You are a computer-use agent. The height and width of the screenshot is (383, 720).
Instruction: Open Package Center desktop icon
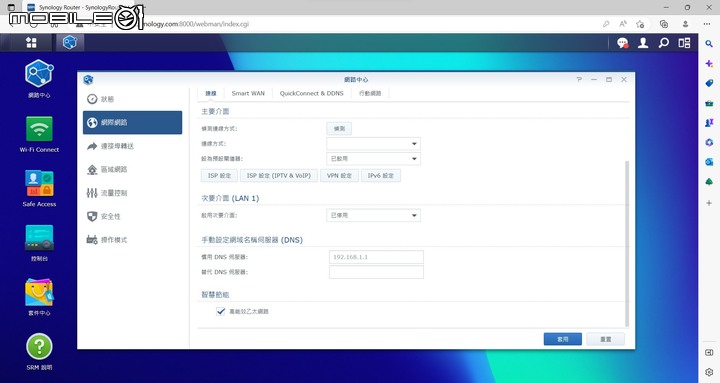click(39, 297)
